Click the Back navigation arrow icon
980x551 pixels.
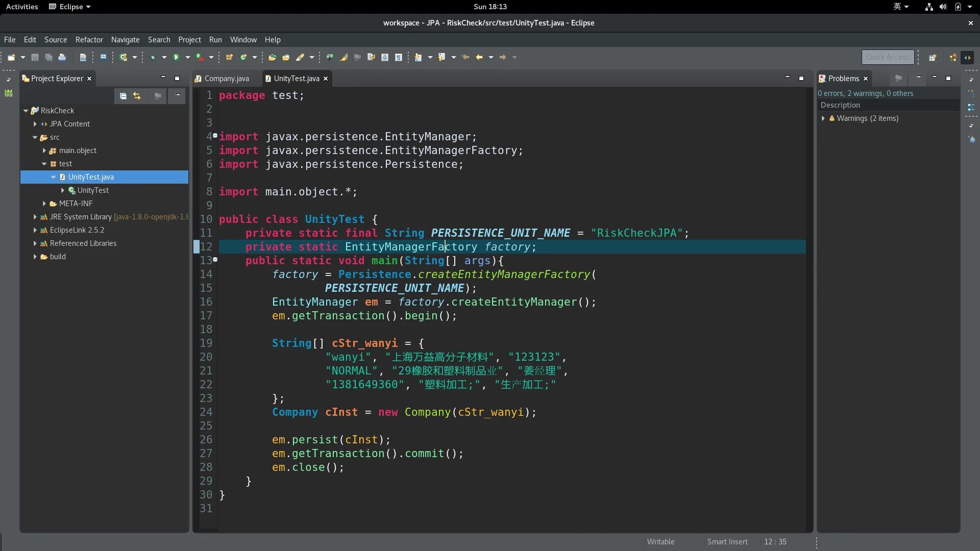pos(479,57)
